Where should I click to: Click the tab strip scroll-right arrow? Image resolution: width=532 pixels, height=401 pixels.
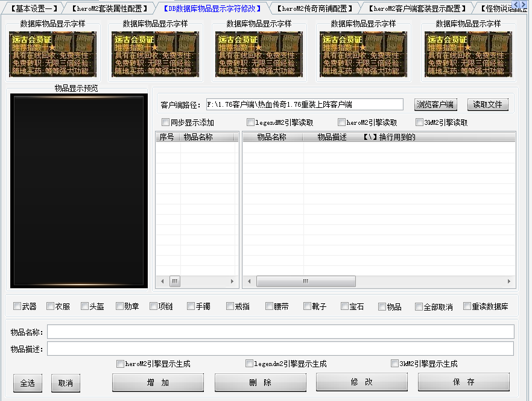pos(524,4)
